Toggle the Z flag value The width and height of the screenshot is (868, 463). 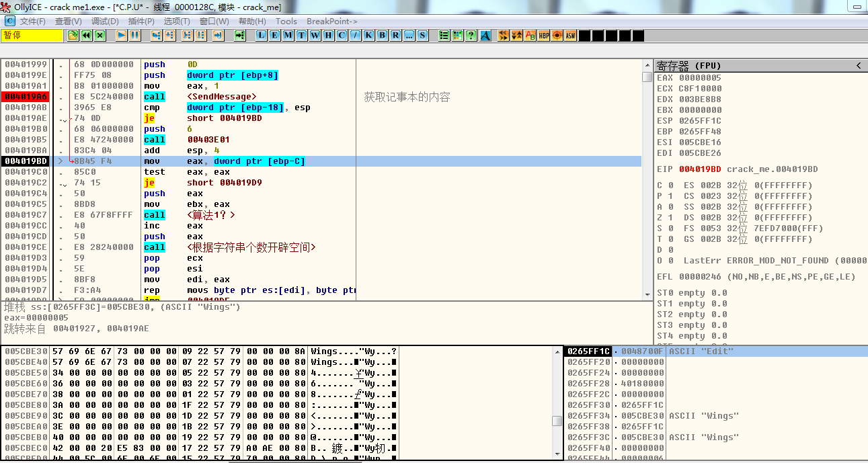(x=670, y=218)
